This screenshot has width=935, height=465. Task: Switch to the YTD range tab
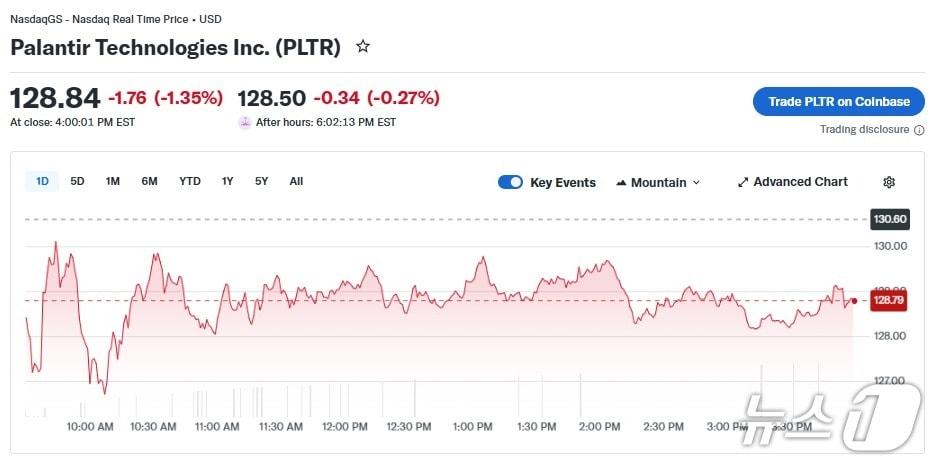190,181
